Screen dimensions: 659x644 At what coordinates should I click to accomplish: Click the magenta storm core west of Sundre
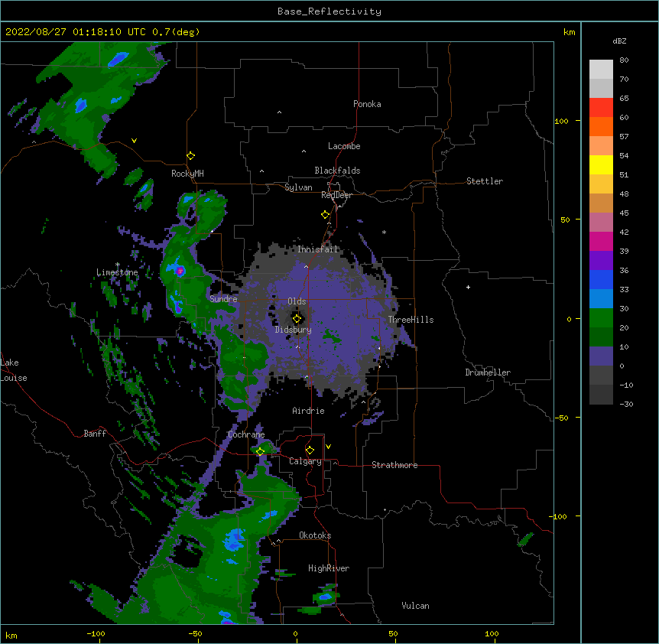pos(180,271)
